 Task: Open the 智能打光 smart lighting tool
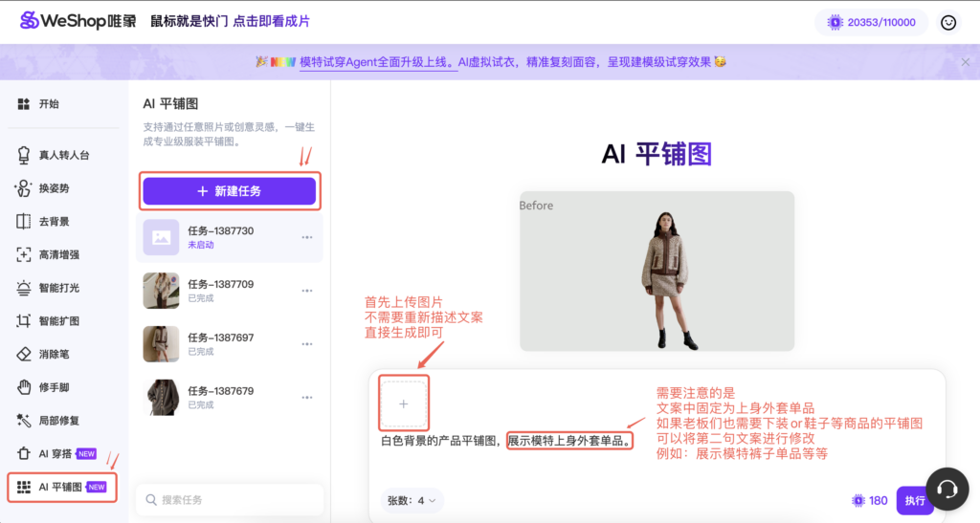[58, 288]
